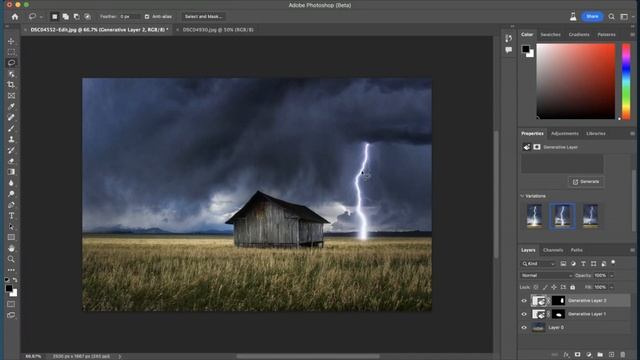Screen dimensions: 640x360
Task: Select the Type tool
Action: point(11,216)
